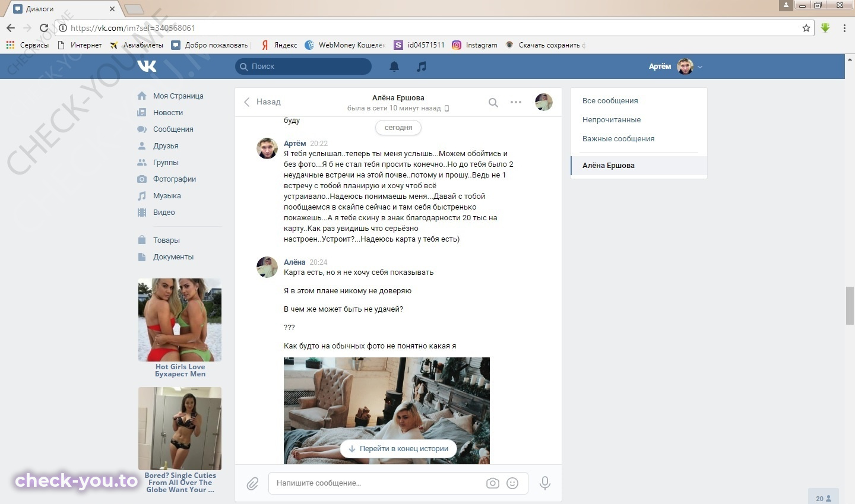Open id04571511 bookmark

(419, 45)
